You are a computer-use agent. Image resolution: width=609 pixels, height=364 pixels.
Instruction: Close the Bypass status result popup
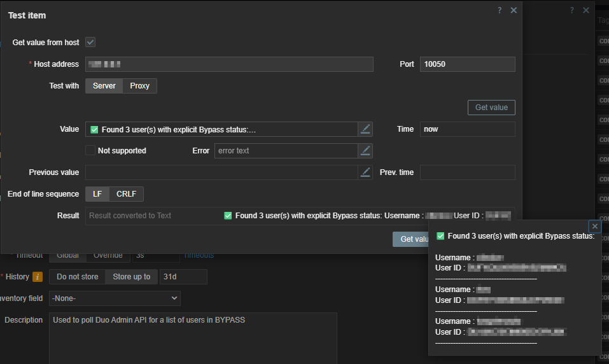[594, 226]
